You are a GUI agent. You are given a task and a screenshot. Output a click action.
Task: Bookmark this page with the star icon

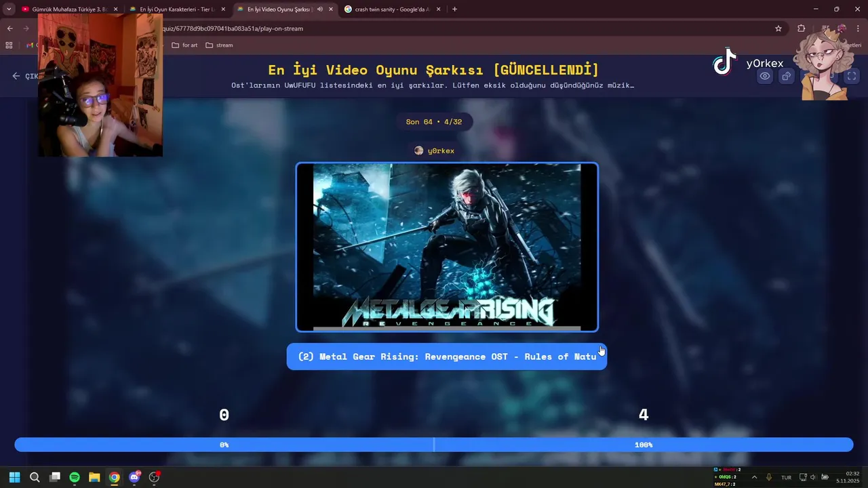coord(778,28)
